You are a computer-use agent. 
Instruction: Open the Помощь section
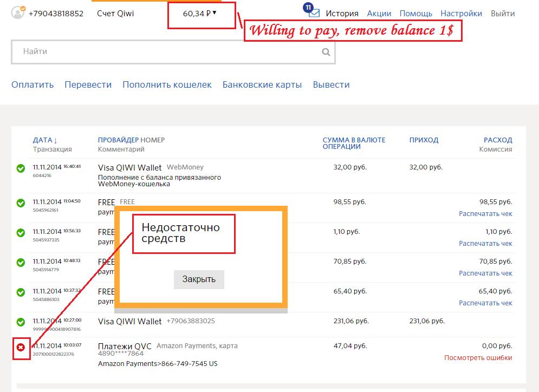[416, 14]
